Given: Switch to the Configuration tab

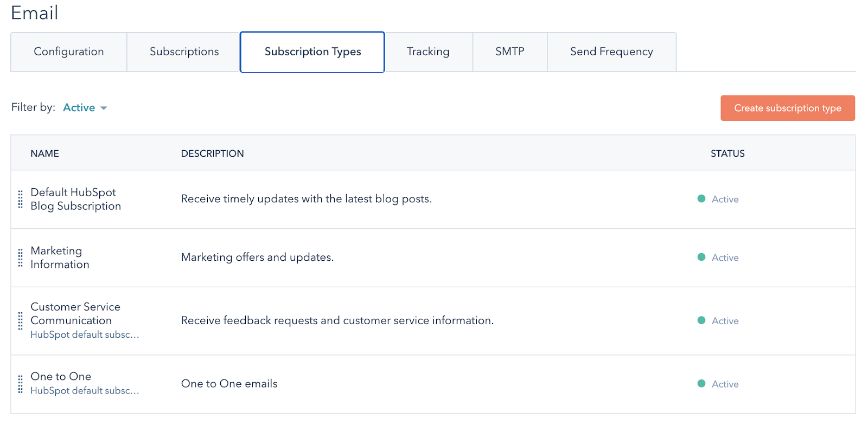Looking at the screenshot, I should click(x=69, y=52).
